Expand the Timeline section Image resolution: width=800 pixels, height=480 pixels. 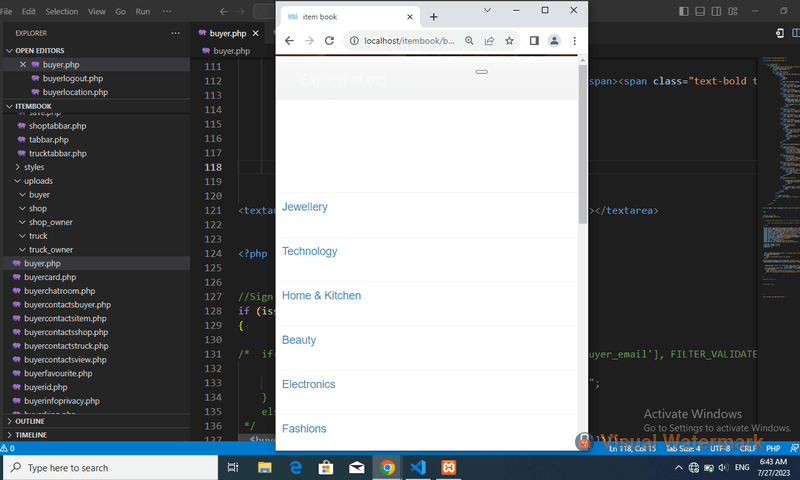pyautogui.click(x=31, y=435)
